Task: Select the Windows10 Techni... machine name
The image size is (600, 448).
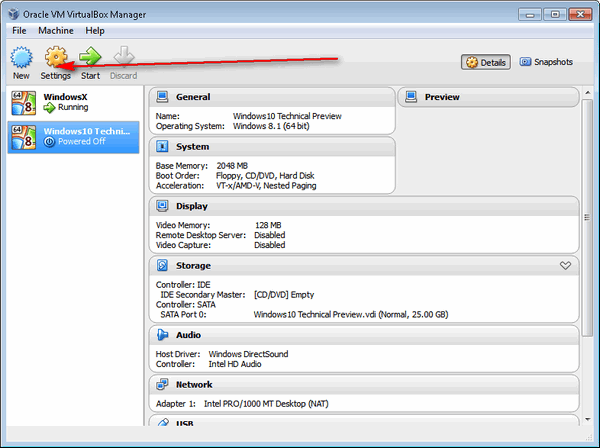Action: coord(87,131)
